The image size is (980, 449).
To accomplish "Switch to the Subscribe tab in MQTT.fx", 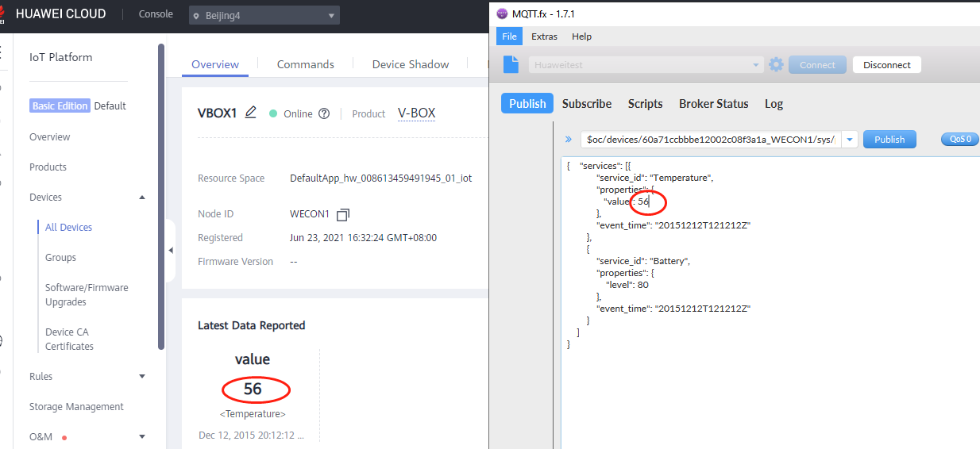I will 587,104.
